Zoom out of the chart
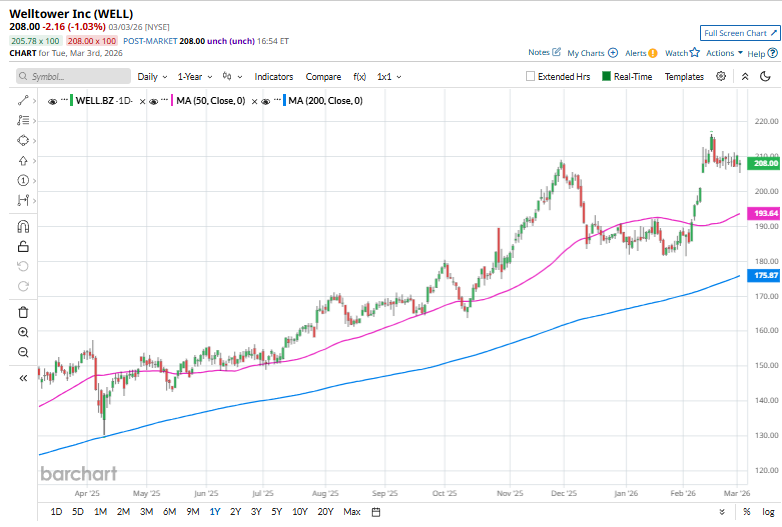Image resolution: width=782 pixels, height=527 pixels. coord(23,352)
